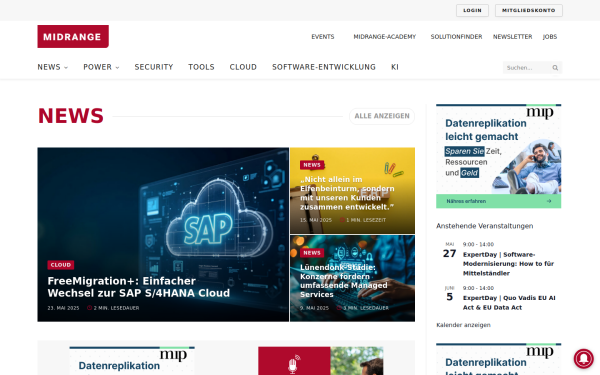
Task: Open the Elfenbeinturm article headline
Action: tap(347, 193)
